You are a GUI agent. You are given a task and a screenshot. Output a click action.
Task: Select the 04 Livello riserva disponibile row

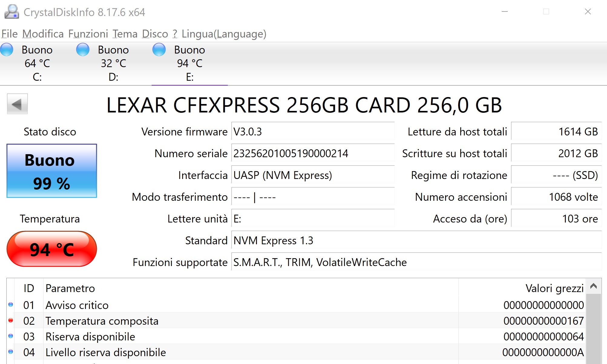(x=296, y=352)
